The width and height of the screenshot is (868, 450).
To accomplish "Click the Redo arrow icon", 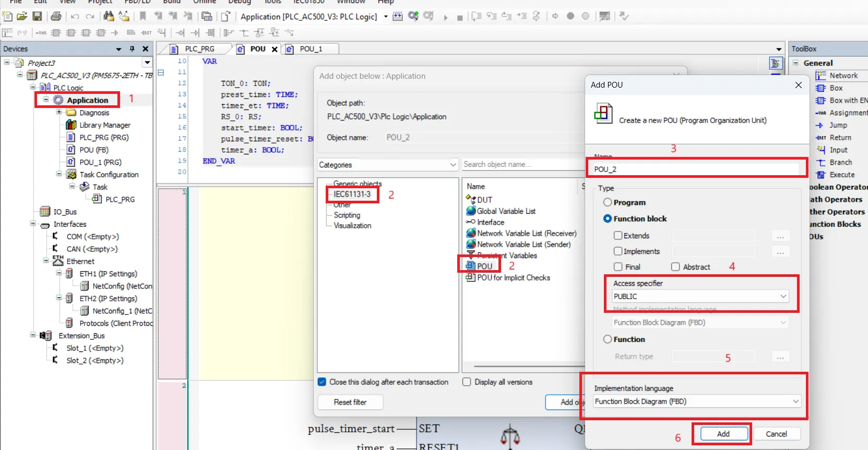I will (x=90, y=16).
